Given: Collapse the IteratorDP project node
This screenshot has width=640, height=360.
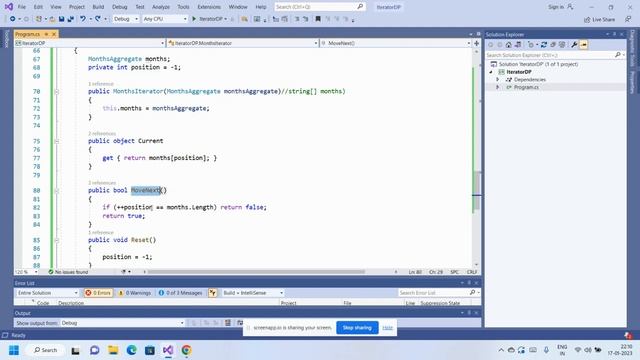Looking at the screenshot, I should (491, 72).
